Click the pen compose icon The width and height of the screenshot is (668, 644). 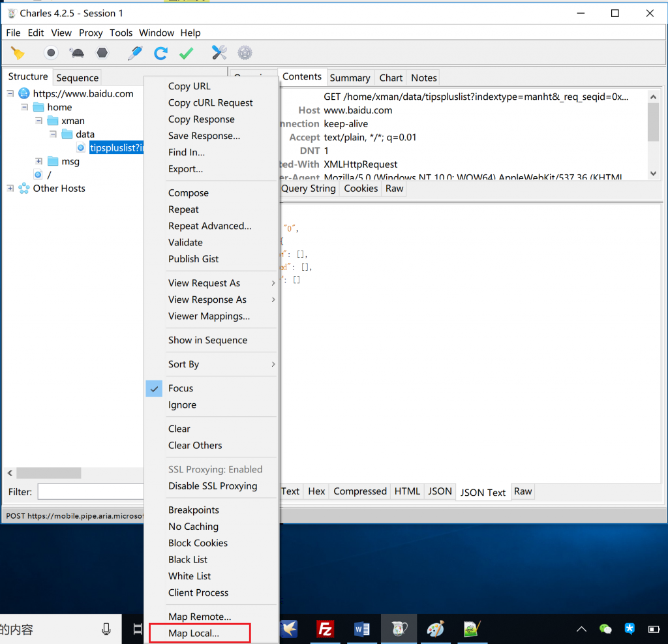(x=135, y=53)
